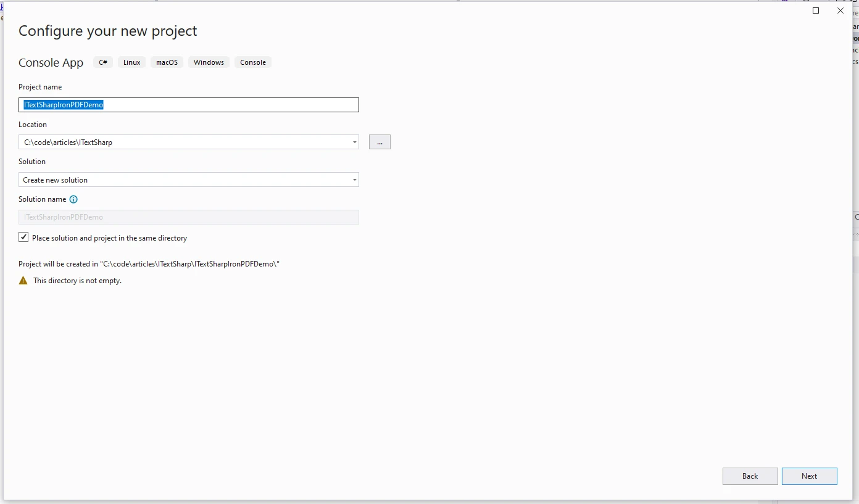Click the 'This directory is not empty.' warning text
The width and height of the screenshot is (859, 504).
coord(77,281)
